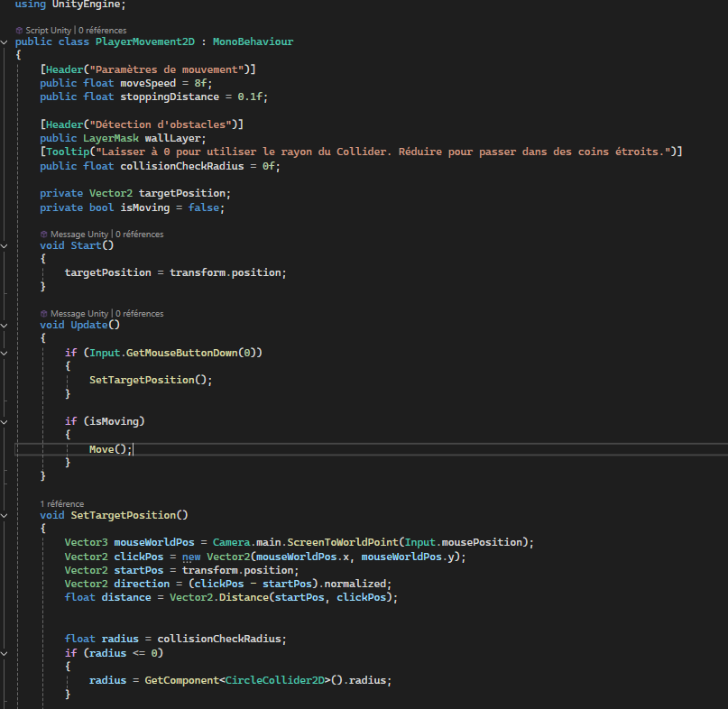The height and width of the screenshot is (709, 728).
Task: Click the 'Distance' method call
Action: click(244, 597)
